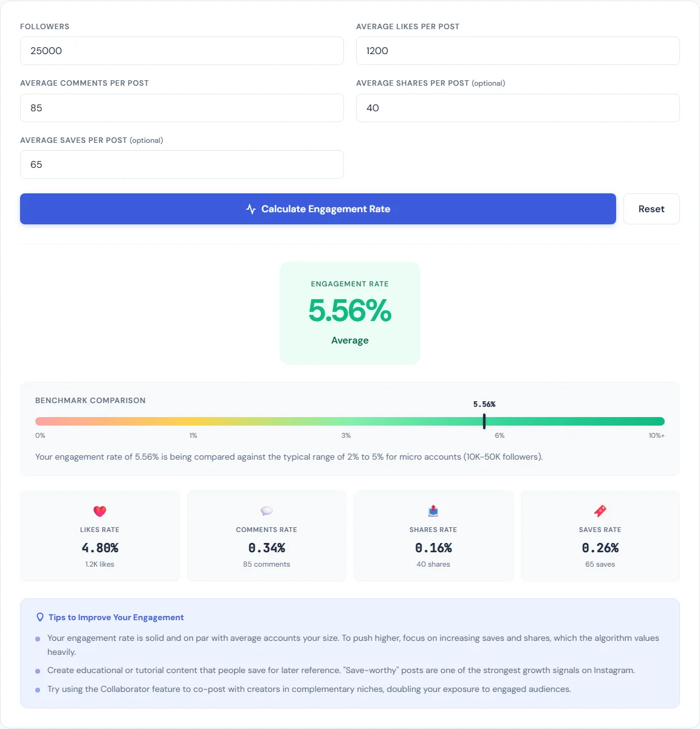Select the Followers input field
Screen dimensions: 700x729
[182, 51]
